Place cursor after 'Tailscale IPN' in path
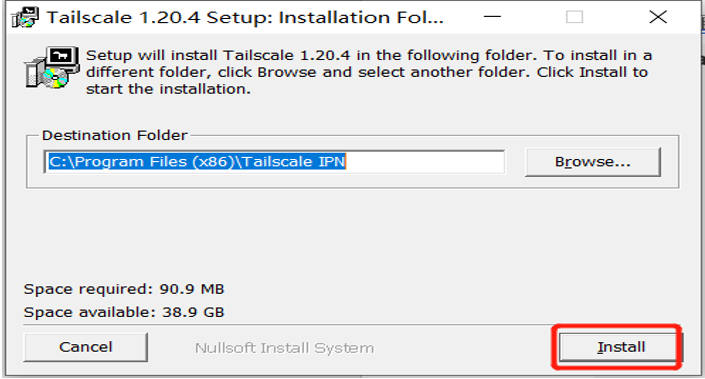705x379 pixels. [x=346, y=162]
